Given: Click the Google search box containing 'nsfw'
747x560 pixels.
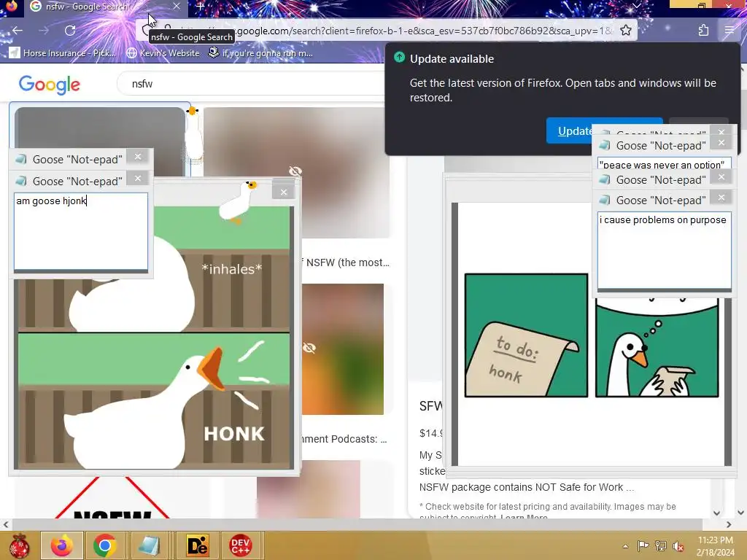Looking at the screenshot, I should [x=252, y=84].
